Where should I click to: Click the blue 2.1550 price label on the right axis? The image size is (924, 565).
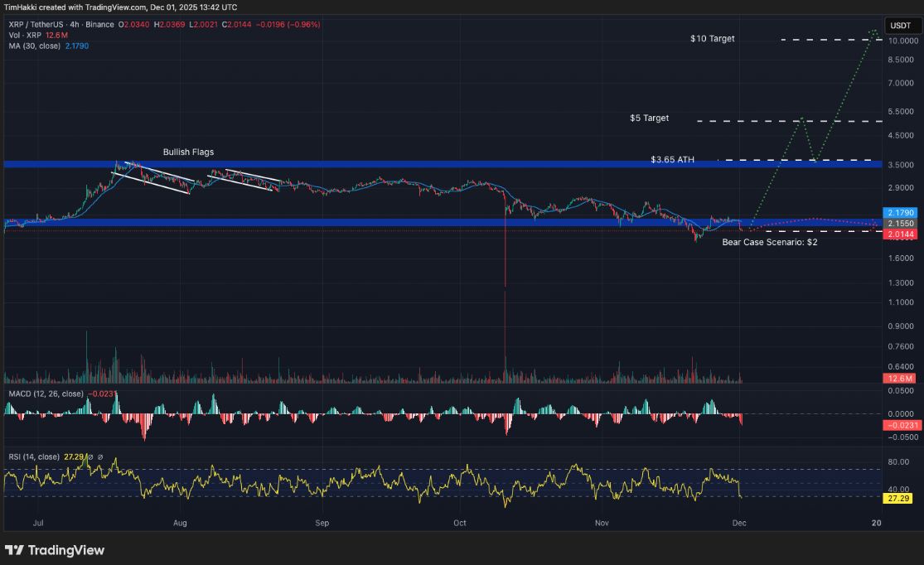(899, 224)
